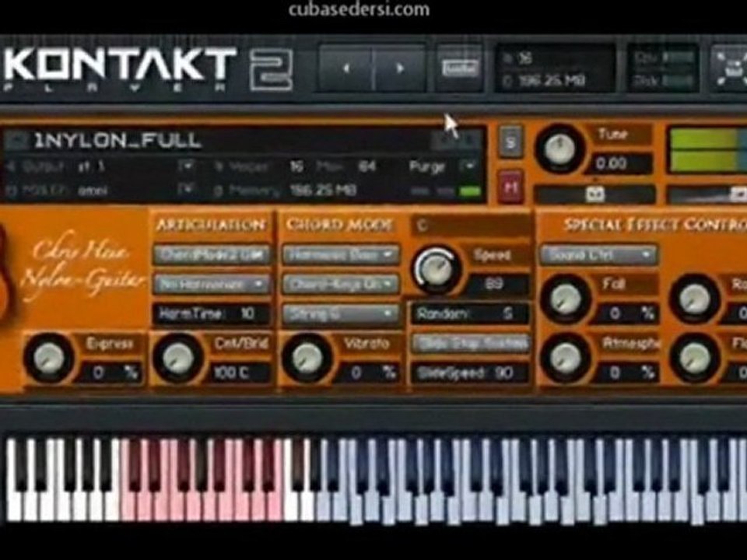Click the next-instrument right arrow in the header
747x560 pixels.
(x=399, y=68)
